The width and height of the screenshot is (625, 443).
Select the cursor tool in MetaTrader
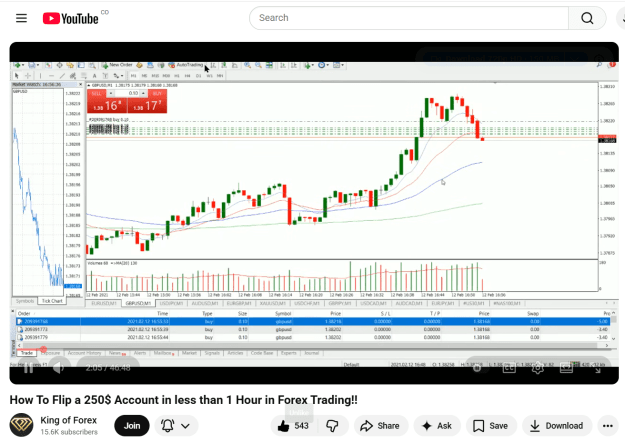coord(17,75)
